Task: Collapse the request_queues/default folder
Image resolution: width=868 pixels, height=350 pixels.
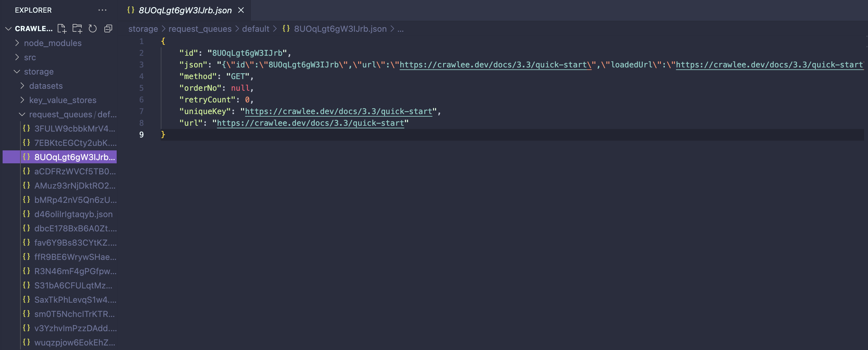Action: 61,114
